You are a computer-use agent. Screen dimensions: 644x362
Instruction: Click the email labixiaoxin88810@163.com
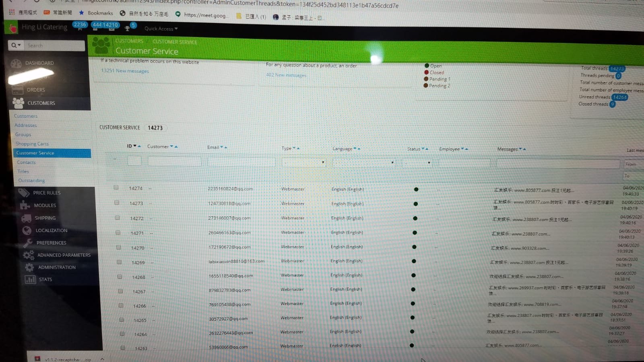(236, 261)
